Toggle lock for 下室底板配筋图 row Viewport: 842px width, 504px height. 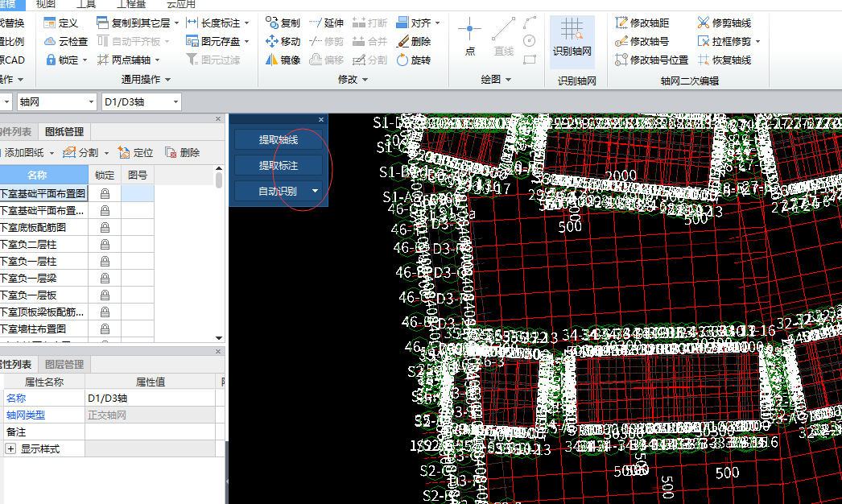[105, 228]
